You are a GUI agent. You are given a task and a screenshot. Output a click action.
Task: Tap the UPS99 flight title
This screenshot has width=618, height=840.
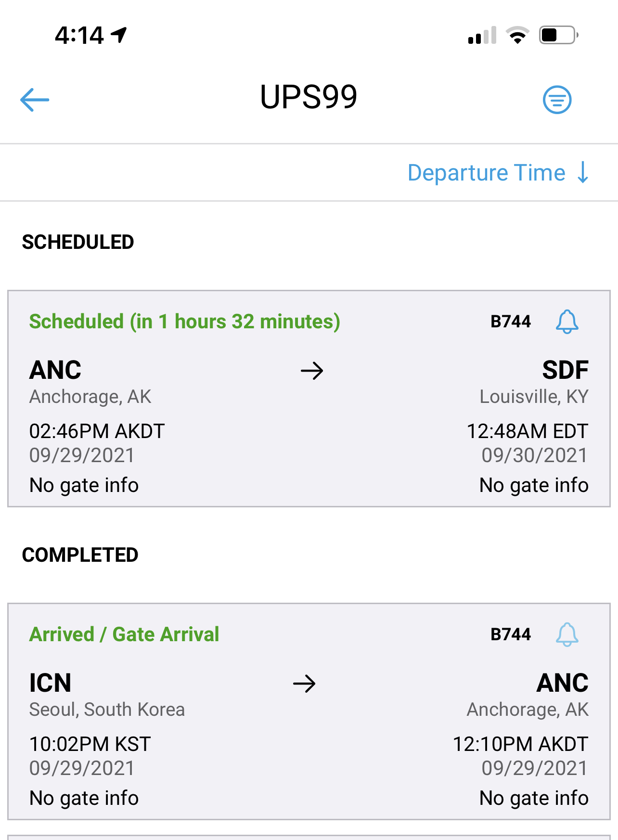(309, 97)
